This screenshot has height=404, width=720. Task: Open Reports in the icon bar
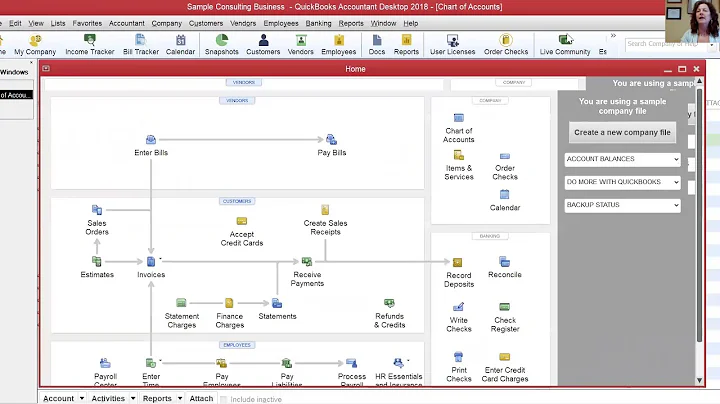click(406, 45)
